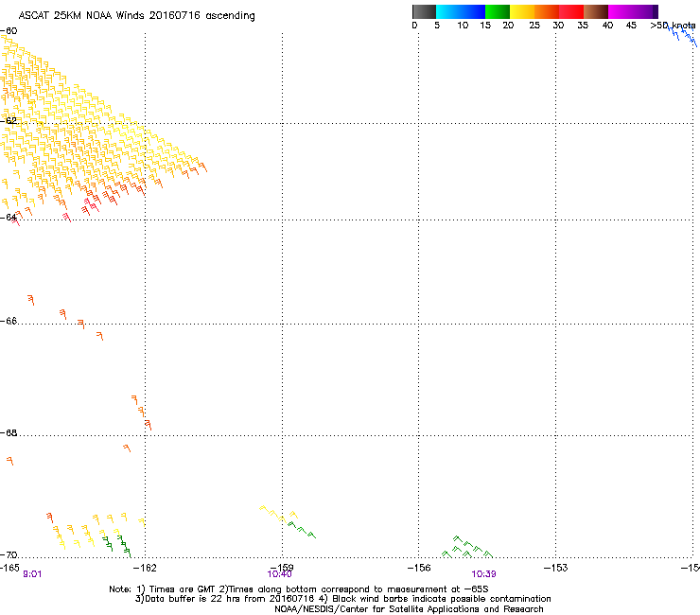Select the '15' color bar label
This screenshot has height=615, width=700.
pos(485,26)
